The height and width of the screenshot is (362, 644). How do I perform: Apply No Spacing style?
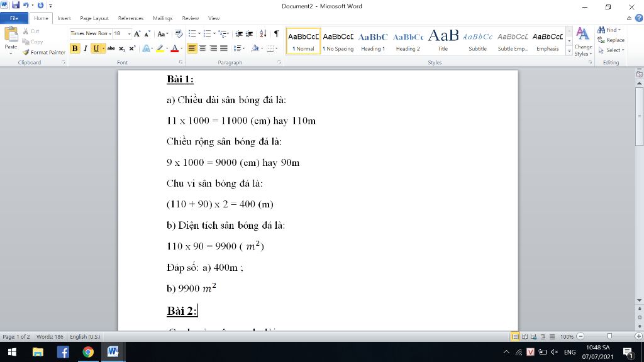tap(338, 41)
